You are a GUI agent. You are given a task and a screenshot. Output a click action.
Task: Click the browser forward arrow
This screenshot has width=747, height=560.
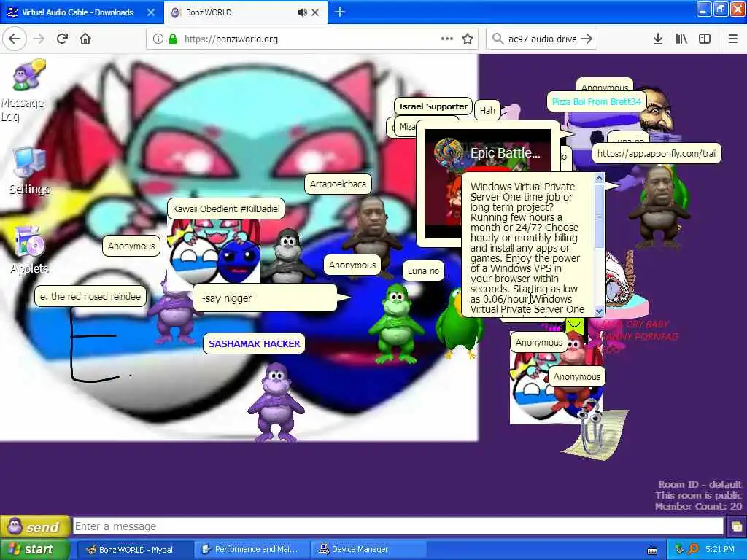click(39, 39)
